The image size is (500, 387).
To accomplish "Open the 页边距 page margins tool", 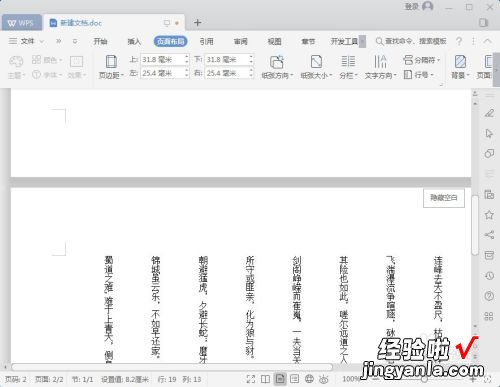I will click(111, 67).
